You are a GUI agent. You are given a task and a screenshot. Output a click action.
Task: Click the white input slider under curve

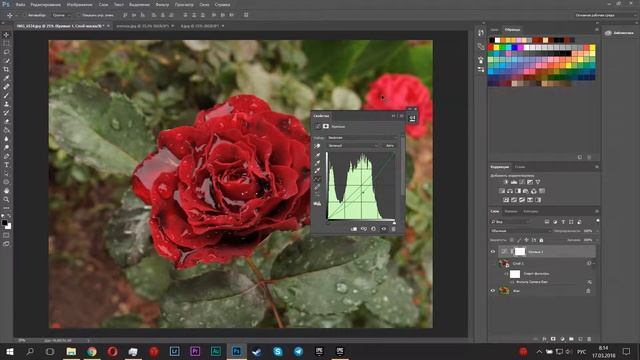pos(394,223)
